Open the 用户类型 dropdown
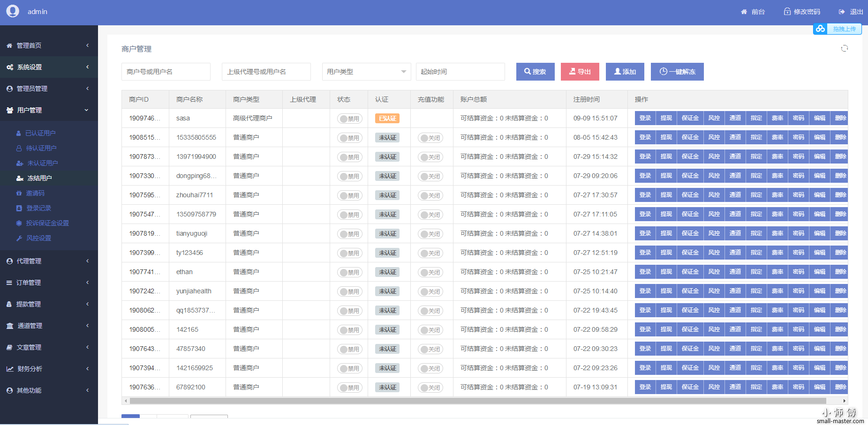868x425 pixels. tap(366, 72)
